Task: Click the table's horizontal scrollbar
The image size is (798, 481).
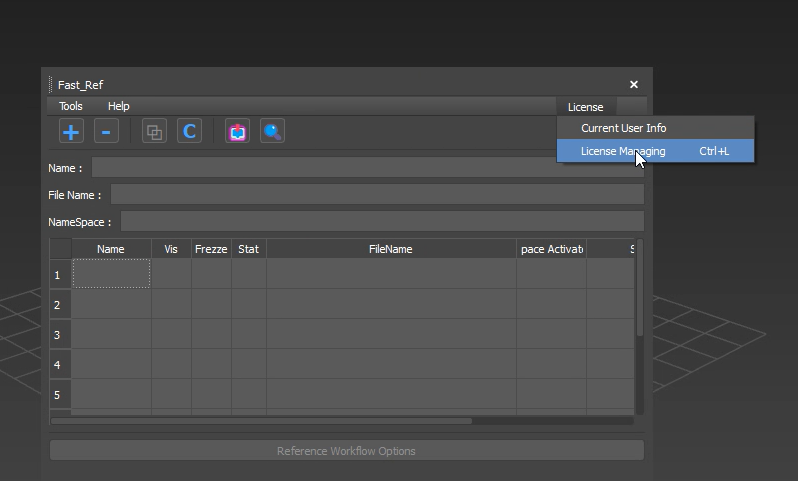Action: point(260,421)
